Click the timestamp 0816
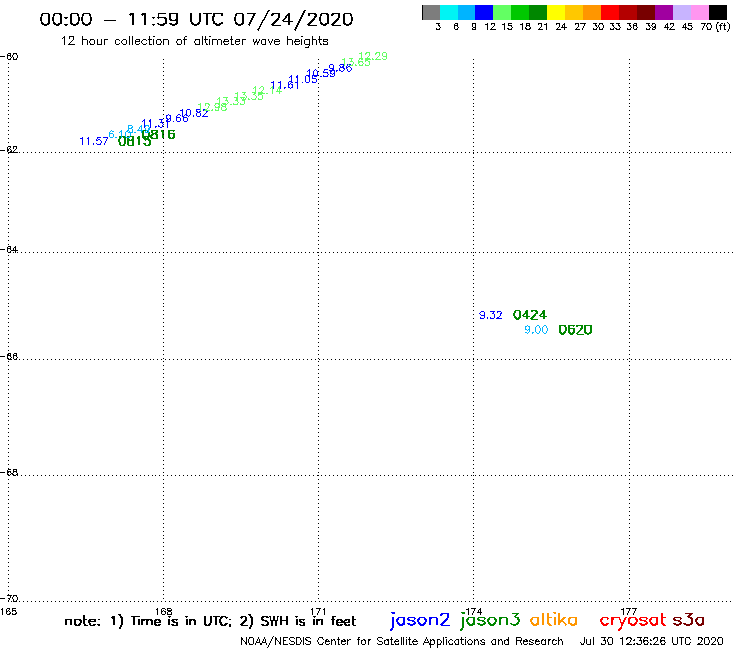740x650 pixels. 159,135
